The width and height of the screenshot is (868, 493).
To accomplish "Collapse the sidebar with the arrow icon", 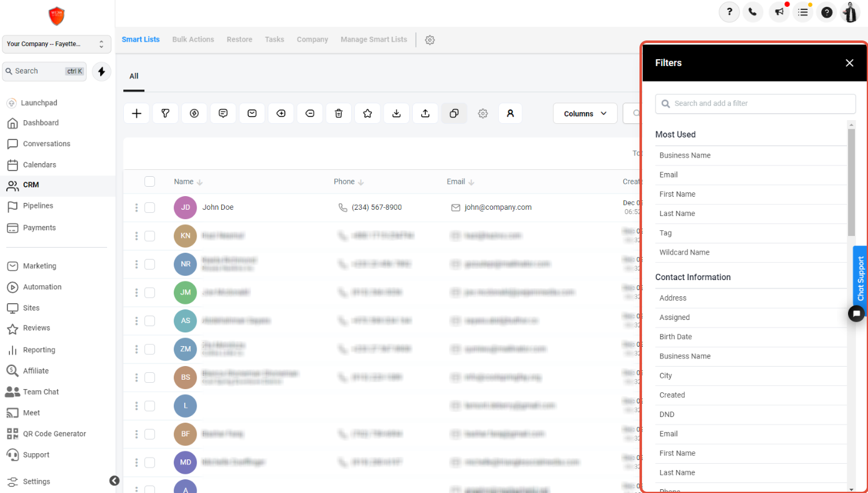I will [115, 481].
